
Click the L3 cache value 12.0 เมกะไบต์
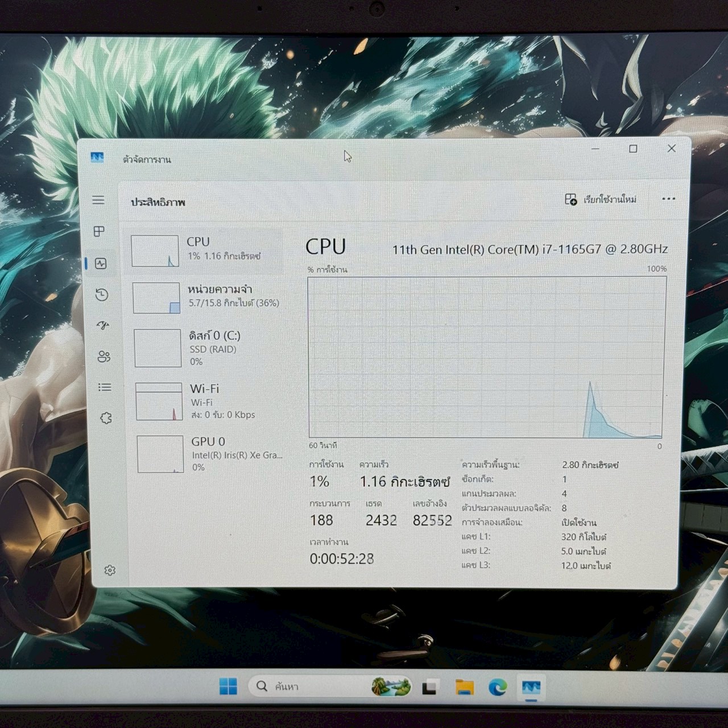[586, 565]
